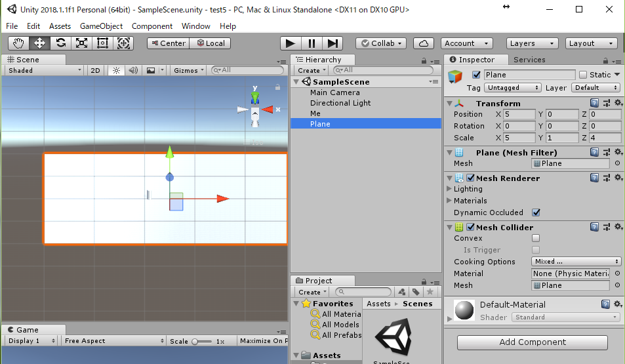This screenshot has width=625, height=364.
Task: Open the Mesh Renderer gear menu
Action: pyautogui.click(x=618, y=178)
